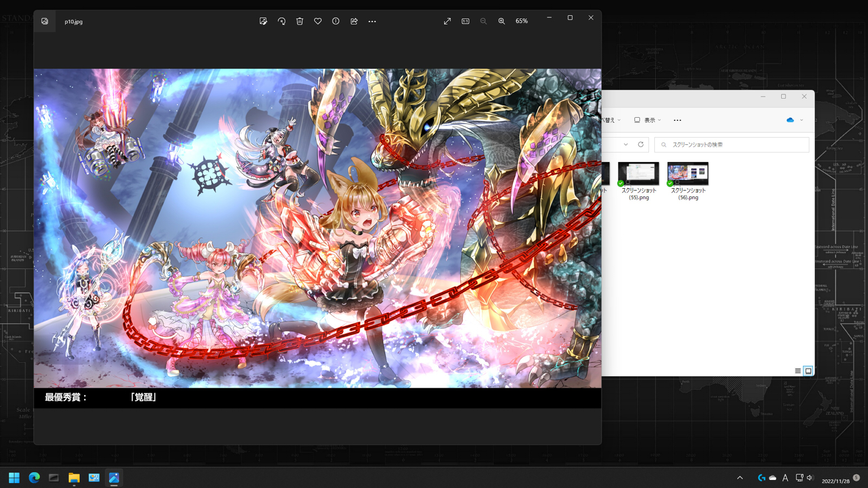Open the Windows Start menu

pos(14,478)
